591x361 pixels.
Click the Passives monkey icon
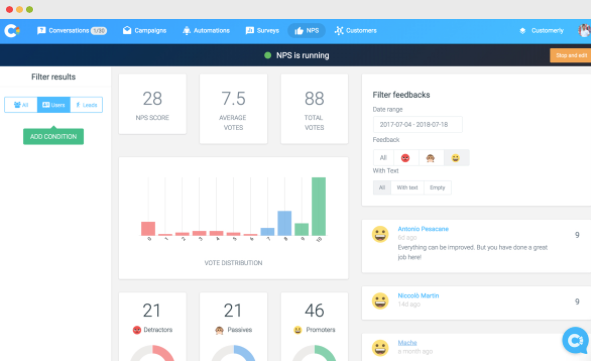click(219, 330)
